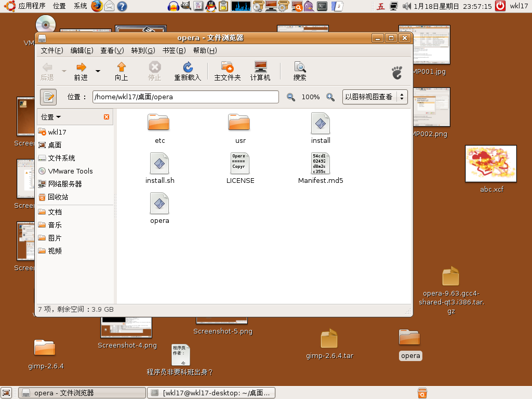Viewport: 532px width, 399px height.
Task: Open the 位置 menu in the top panel
Action: coord(59,6)
